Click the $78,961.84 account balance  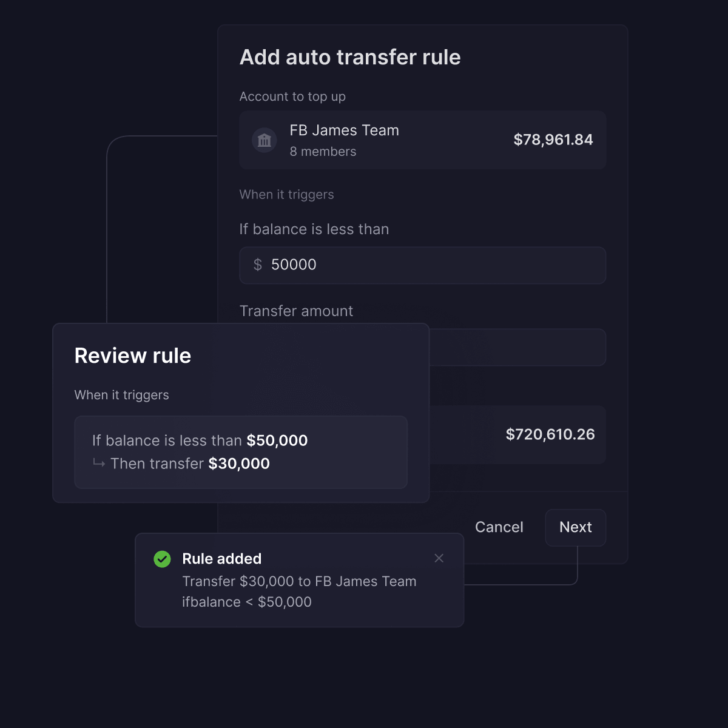tap(553, 140)
